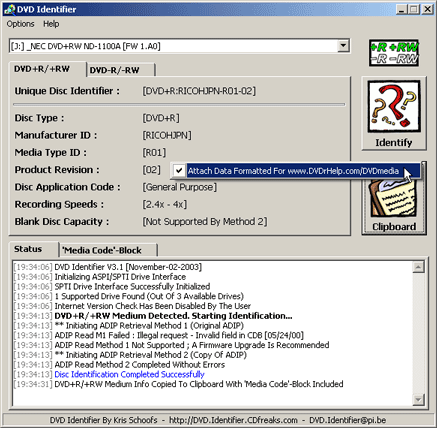Click the [DVD+R] disc type value
The width and height of the screenshot is (437, 428).
(161, 118)
